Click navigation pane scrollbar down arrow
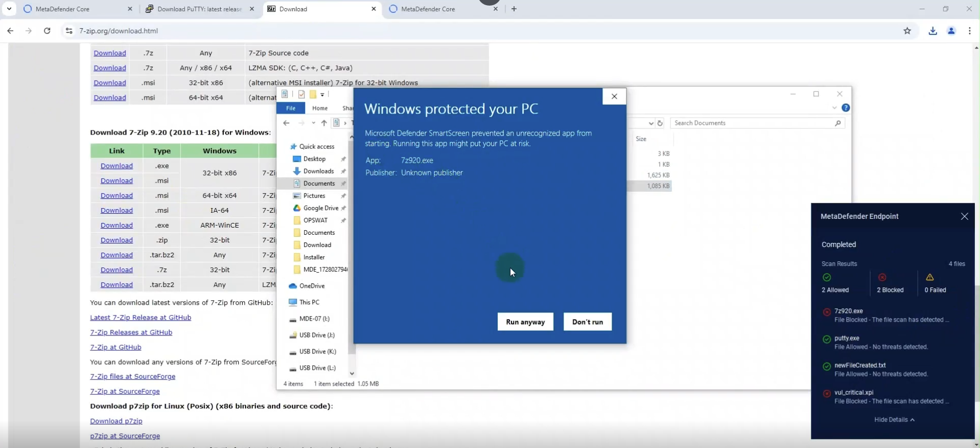Screen dimensions: 980x448 tap(352, 373)
